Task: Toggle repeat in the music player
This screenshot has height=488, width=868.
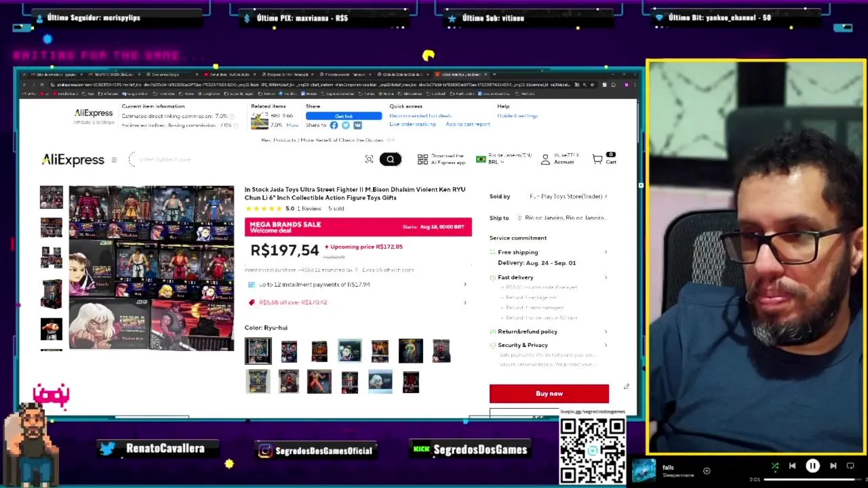Action: click(x=850, y=466)
